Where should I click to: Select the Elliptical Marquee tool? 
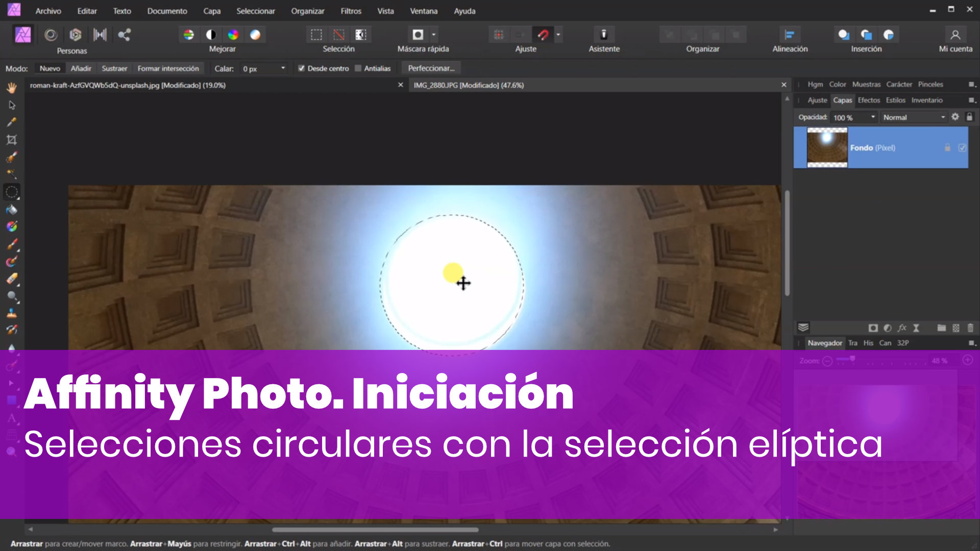click(x=12, y=192)
